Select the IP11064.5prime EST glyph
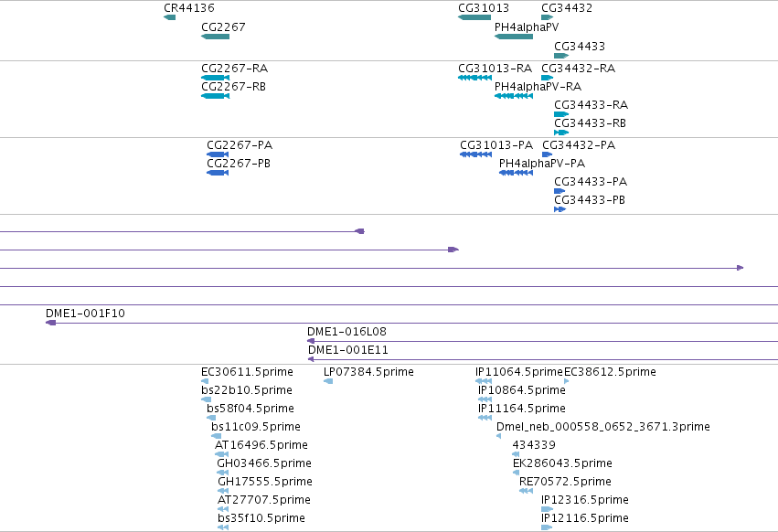The width and height of the screenshot is (778, 532). pos(484,381)
